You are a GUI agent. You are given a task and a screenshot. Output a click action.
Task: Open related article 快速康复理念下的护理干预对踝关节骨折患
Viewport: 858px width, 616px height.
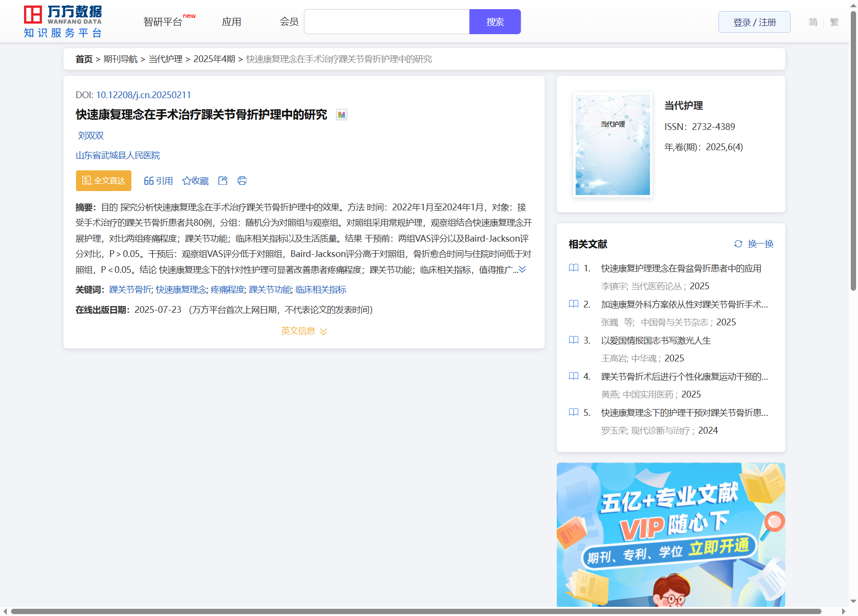684,413
